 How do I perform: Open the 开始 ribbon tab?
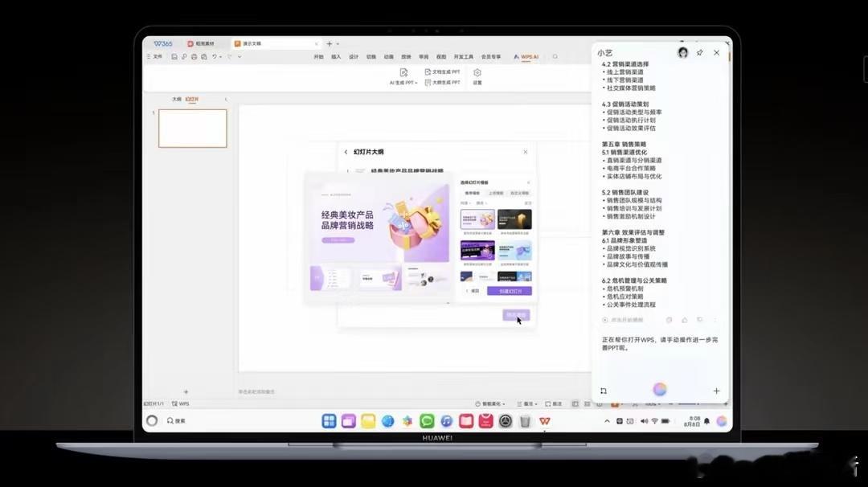tap(318, 56)
